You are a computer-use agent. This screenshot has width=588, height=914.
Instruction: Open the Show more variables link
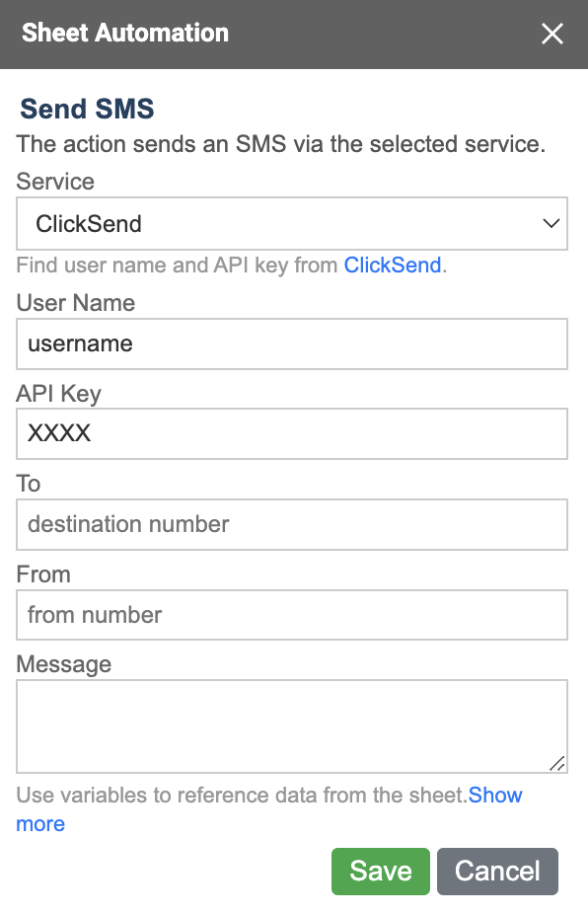[x=495, y=796]
